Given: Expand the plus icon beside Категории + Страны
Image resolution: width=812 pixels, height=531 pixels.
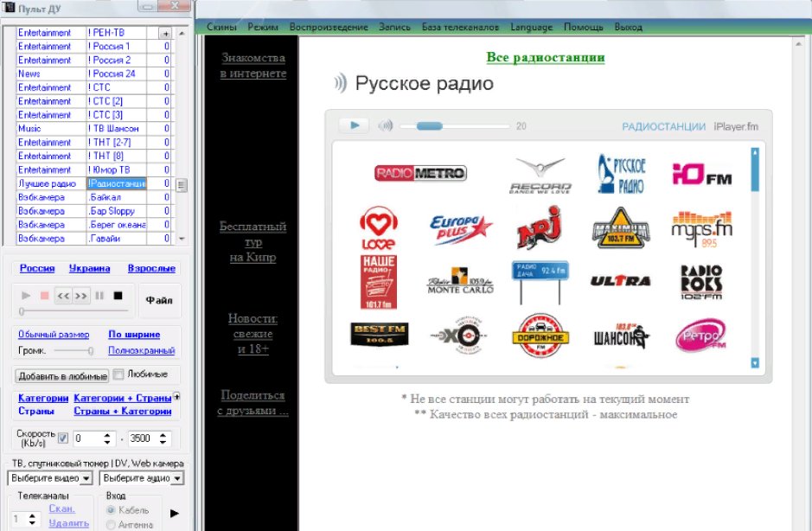Looking at the screenshot, I should click(176, 397).
